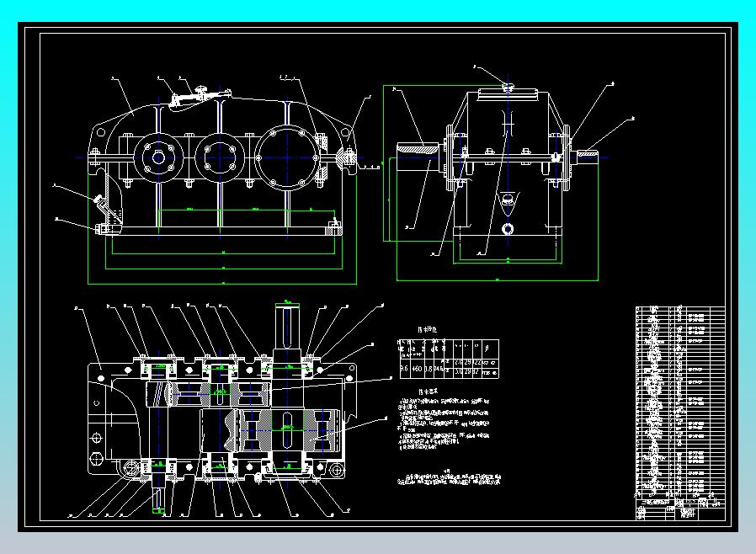Image resolution: width=756 pixels, height=554 pixels.
Task: Click the oil drain plug circle in side view
Action: point(508,228)
